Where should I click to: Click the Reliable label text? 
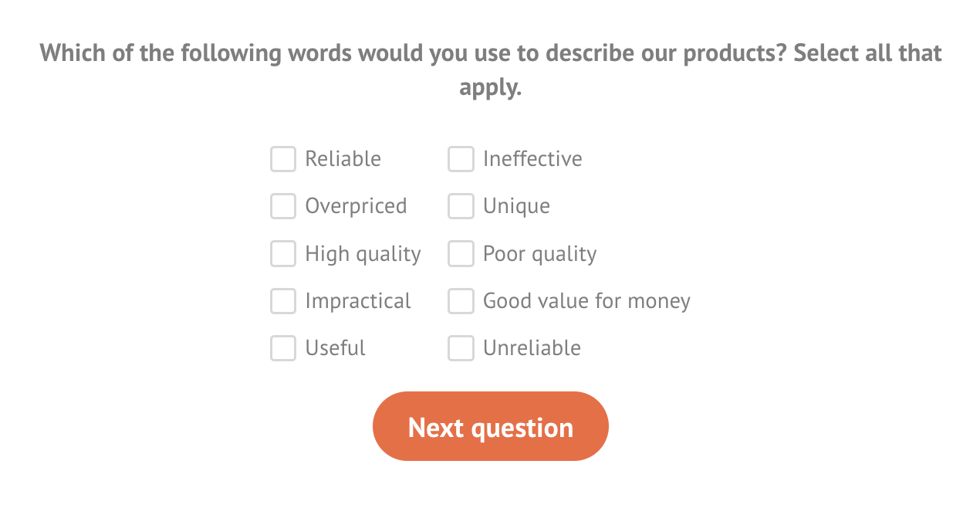(x=342, y=159)
